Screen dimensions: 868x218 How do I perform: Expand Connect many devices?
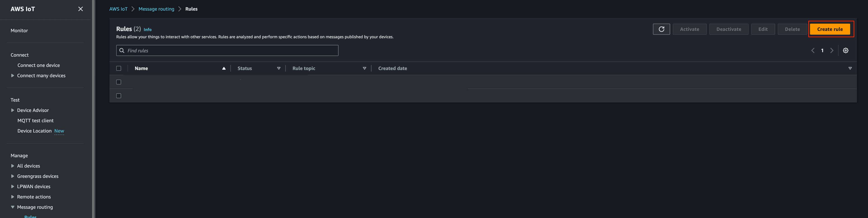point(12,76)
